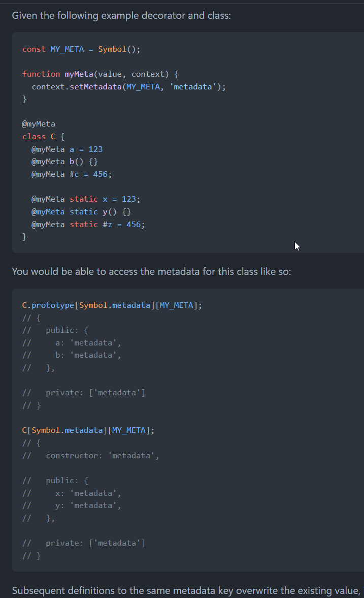The height and width of the screenshot is (598, 364).
Task: Click the 'Subsequent definitions to the same' sentence
Action: [x=186, y=590]
